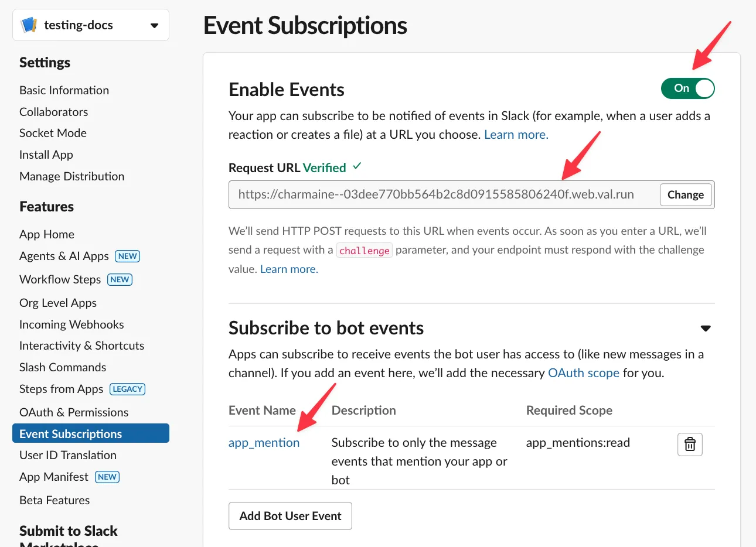The image size is (756, 547).
Task: Open Interactivity & Shortcuts
Action: [82, 346]
